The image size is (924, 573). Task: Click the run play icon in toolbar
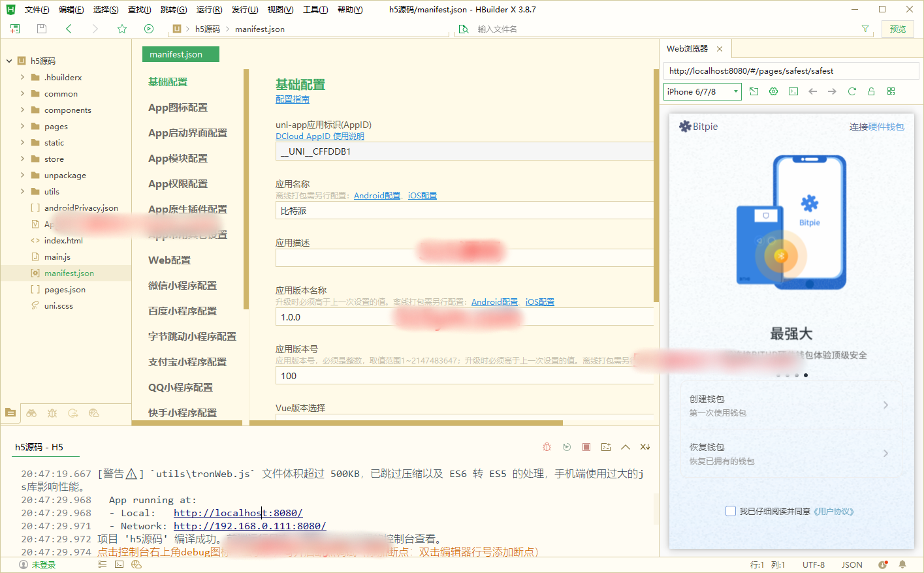point(149,29)
